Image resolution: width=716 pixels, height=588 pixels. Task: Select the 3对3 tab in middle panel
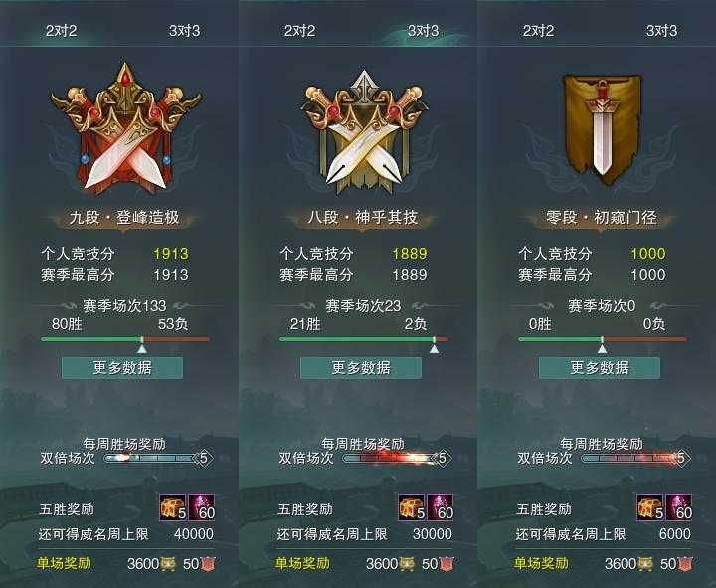coord(424,31)
